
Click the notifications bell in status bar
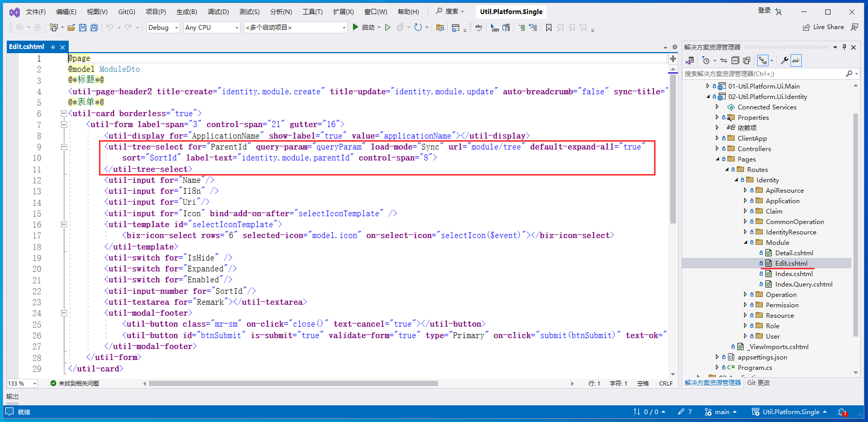coord(842,412)
